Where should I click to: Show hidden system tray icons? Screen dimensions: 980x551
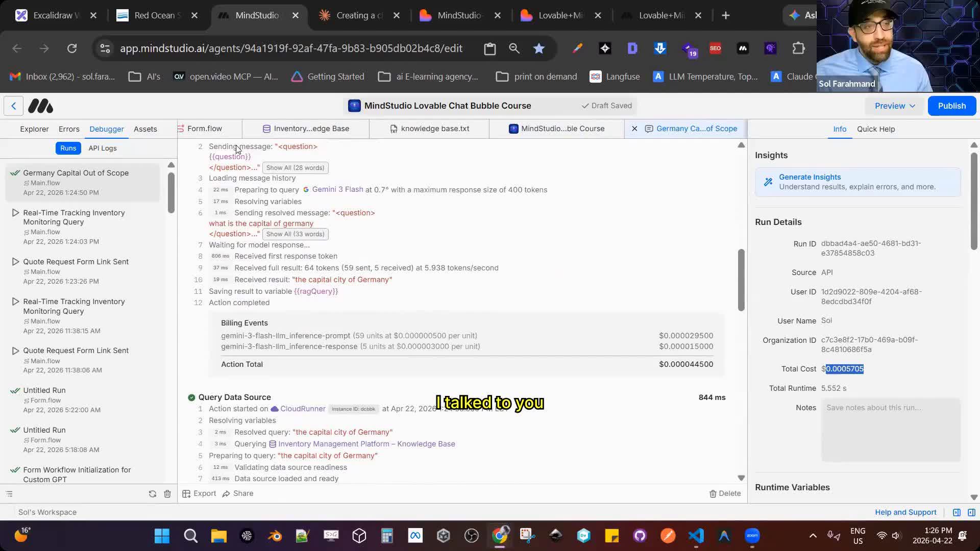pos(813,536)
